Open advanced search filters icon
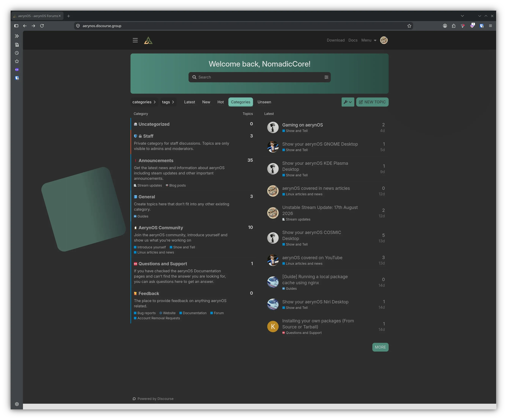507x420 pixels. 326,77
